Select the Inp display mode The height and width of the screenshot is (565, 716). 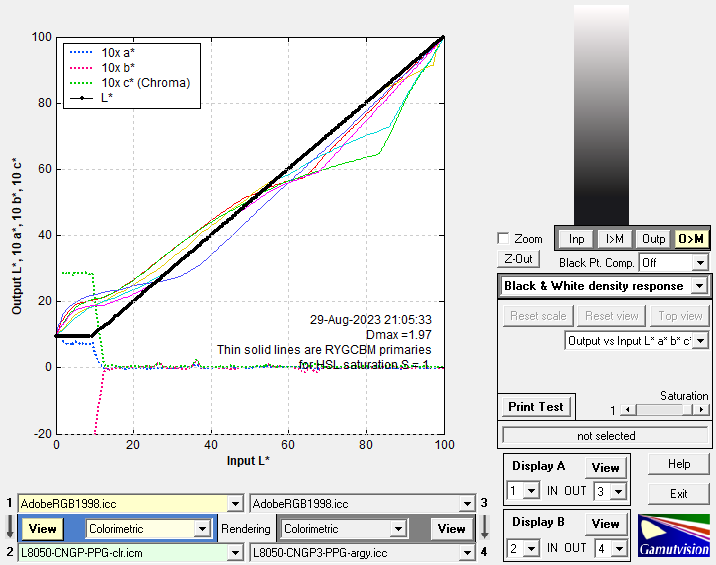point(576,239)
